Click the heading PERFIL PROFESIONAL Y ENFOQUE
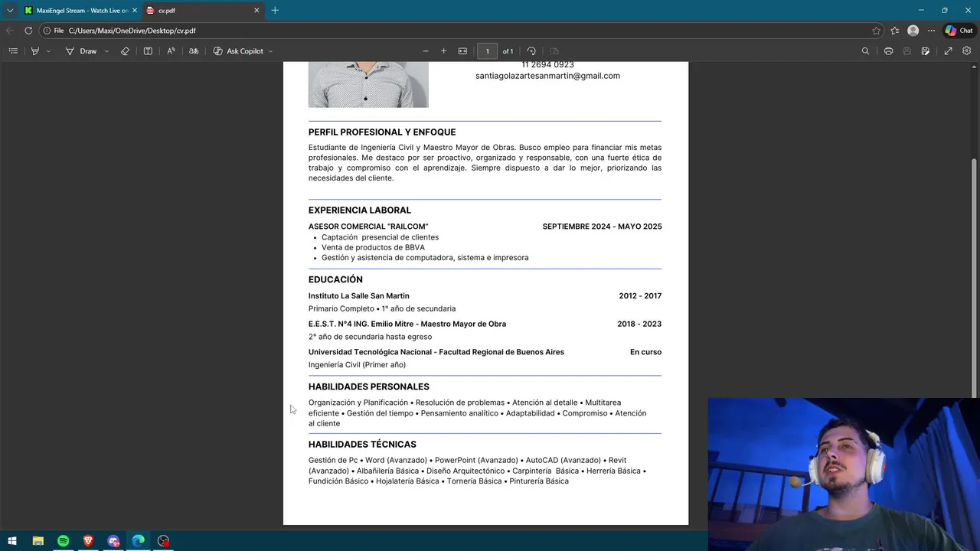The image size is (980, 551). (382, 132)
